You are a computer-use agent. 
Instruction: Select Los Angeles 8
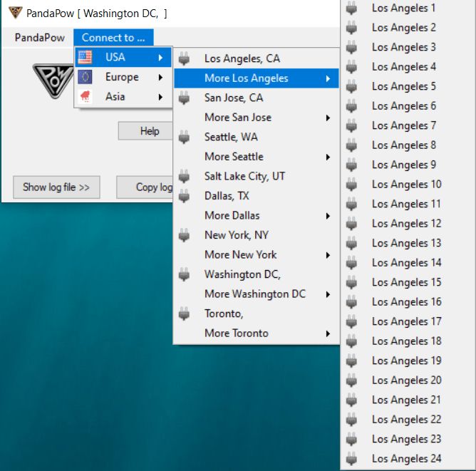click(408, 145)
